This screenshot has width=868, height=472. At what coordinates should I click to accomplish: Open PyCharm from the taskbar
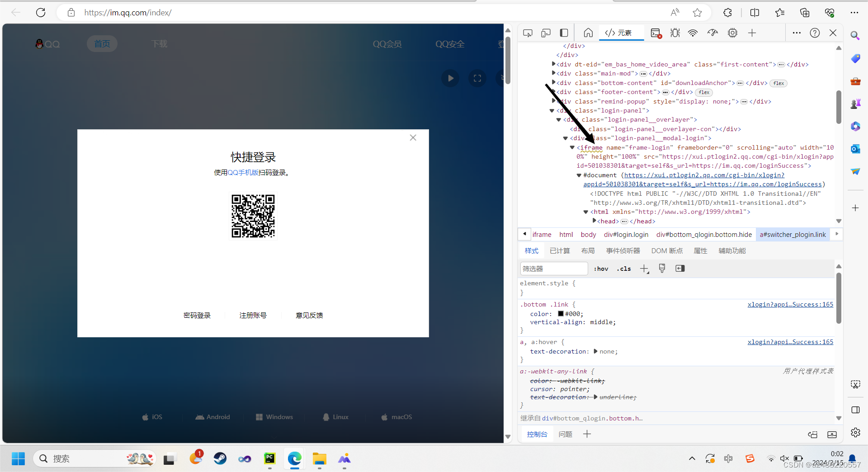(269, 459)
